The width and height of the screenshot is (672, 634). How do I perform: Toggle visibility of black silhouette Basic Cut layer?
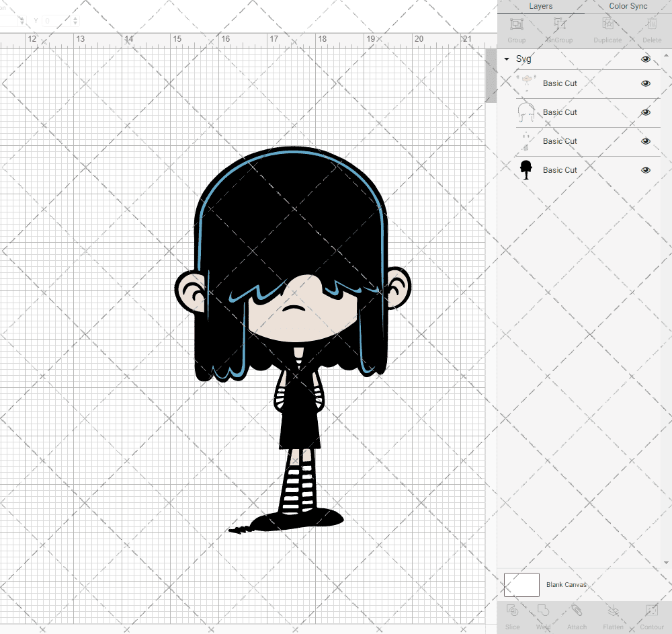click(645, 170)
